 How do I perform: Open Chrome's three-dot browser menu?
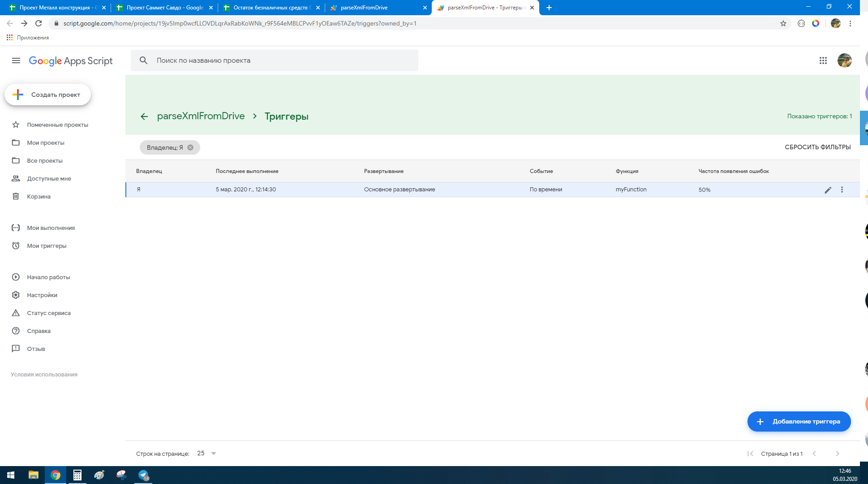[850, 23]
